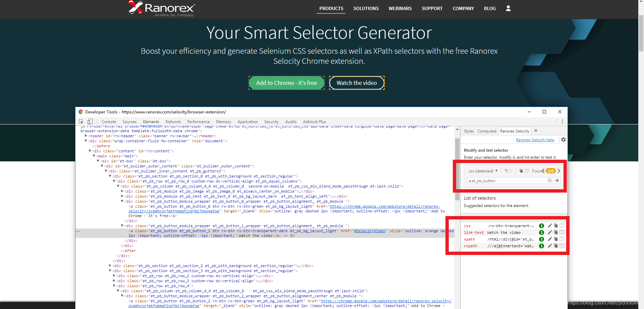The width and height of the screenshot is (644, 309).
Task: Copy the tested selector to clipboard
Action: tap(521, 171)
